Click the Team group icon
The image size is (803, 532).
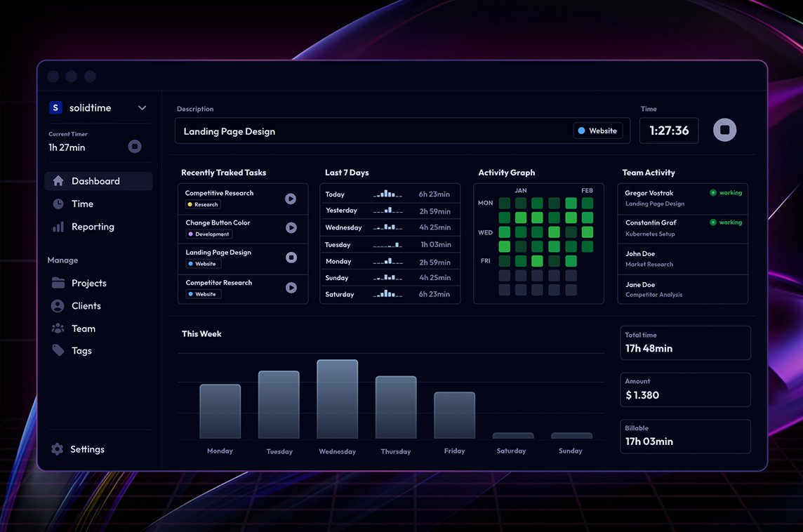[58, 328]
